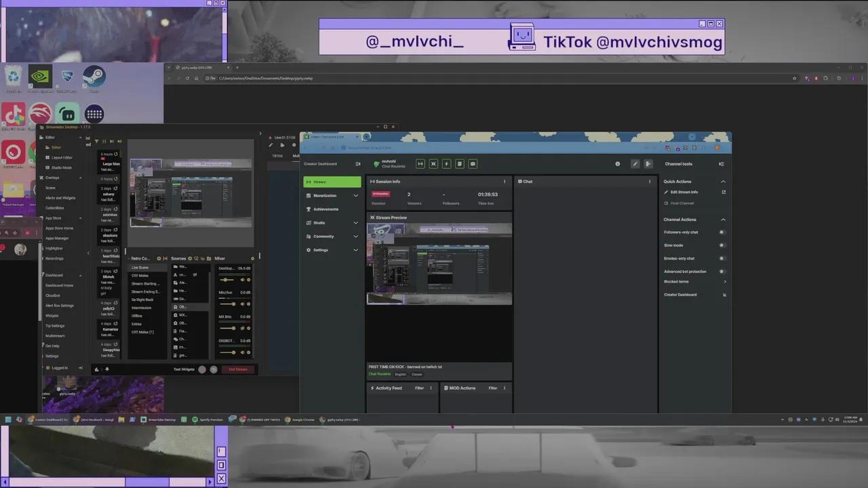868x488 pixels.
Task: Open Layout Editor in Streamlabs sidebar
Action: point(62,157)
